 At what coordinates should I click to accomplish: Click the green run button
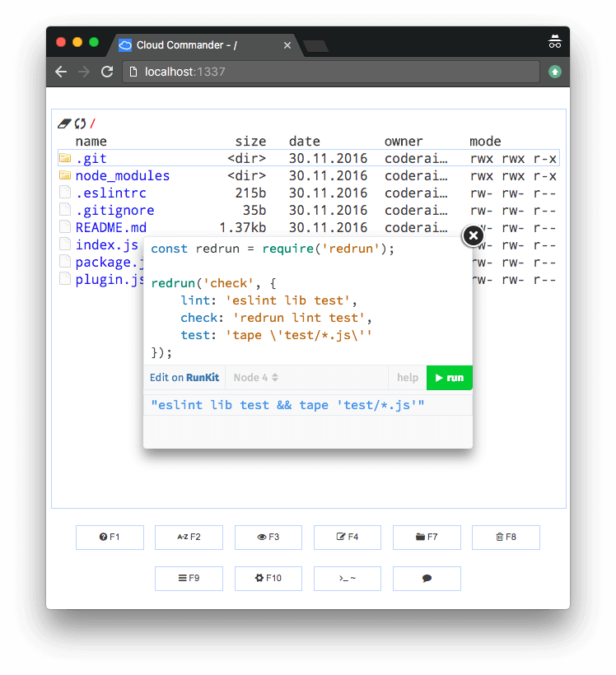450,378
